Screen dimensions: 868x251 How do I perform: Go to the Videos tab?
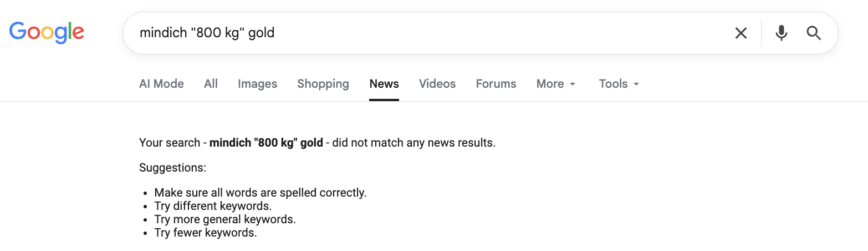click(437, 84)
